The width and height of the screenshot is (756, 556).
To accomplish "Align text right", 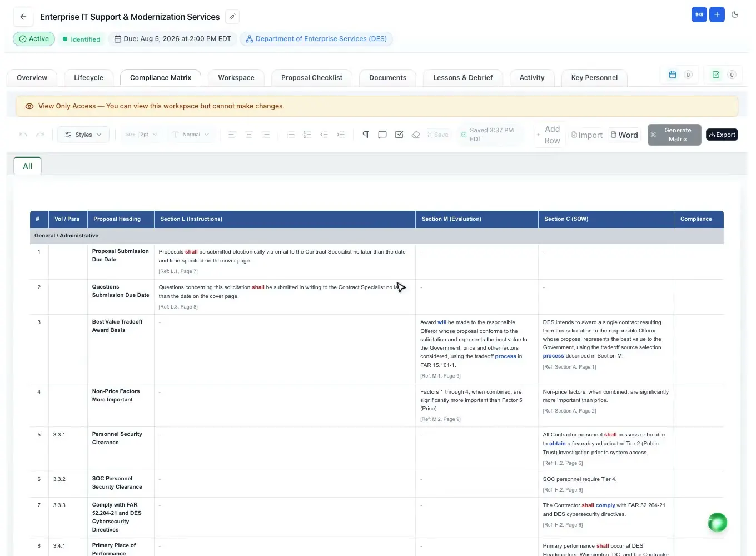I will click(x=266, y=135).
